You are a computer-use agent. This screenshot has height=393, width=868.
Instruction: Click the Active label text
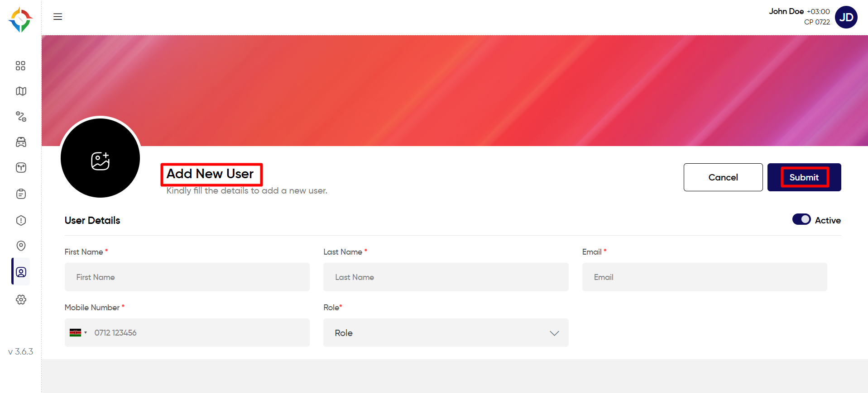tap(828, 220)
